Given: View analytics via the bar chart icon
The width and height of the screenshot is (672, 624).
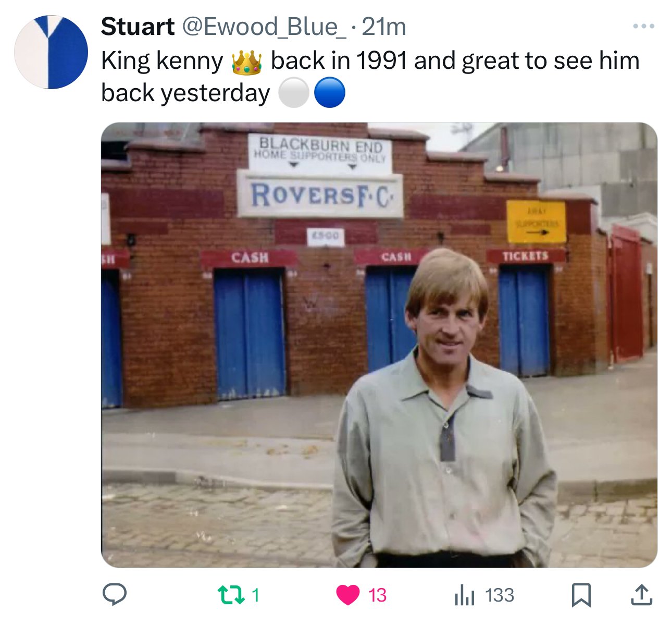Looking at the screenshot, I should [x=464, y=595].
